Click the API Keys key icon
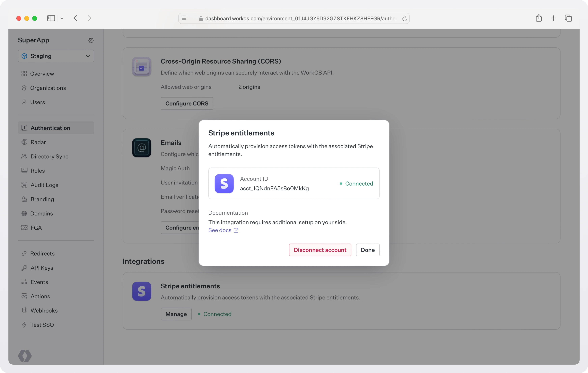The image size is (588, 373). point(24,268)
